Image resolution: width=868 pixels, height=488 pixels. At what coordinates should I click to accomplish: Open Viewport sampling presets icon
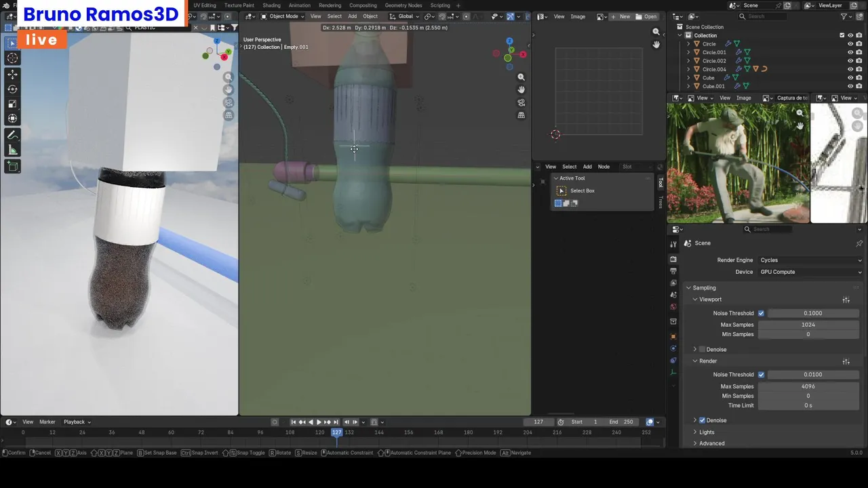pos(846,300)
